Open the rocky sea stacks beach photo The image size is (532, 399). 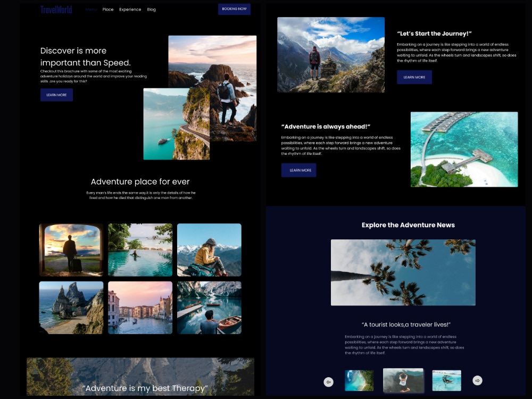tap(71, 307)
